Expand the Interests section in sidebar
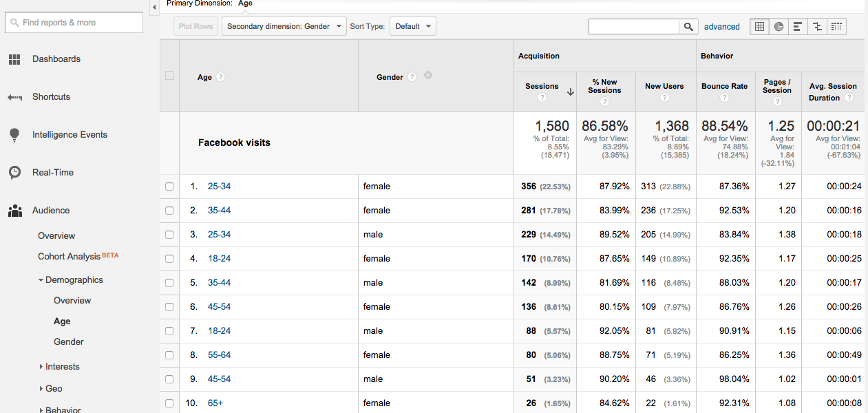 [x=62, y=367]
